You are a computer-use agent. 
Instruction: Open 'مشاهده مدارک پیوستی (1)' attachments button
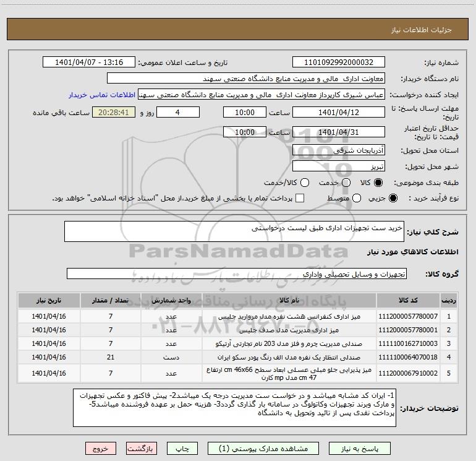(x=263, y=449)
